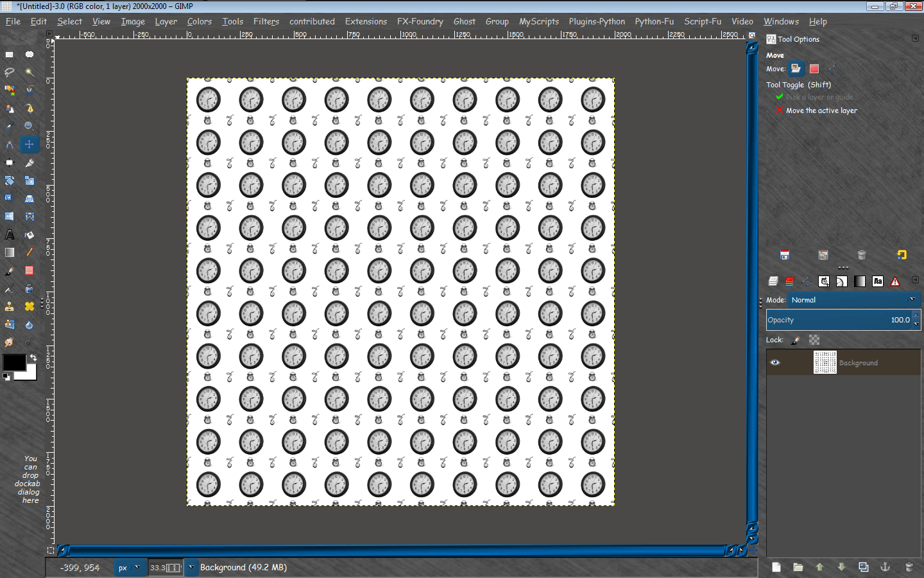
Task: Choose the Text tool
Action: 10,234
